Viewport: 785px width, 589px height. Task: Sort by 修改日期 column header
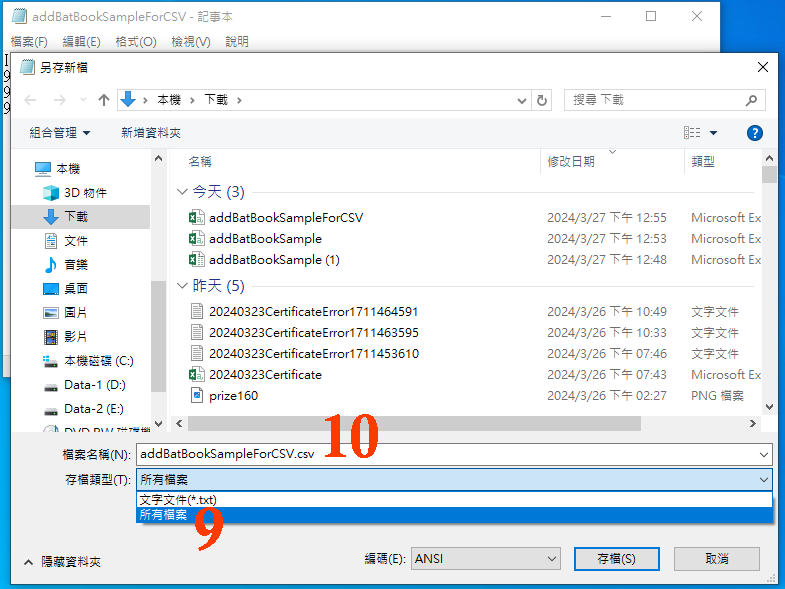pos(571,162)
